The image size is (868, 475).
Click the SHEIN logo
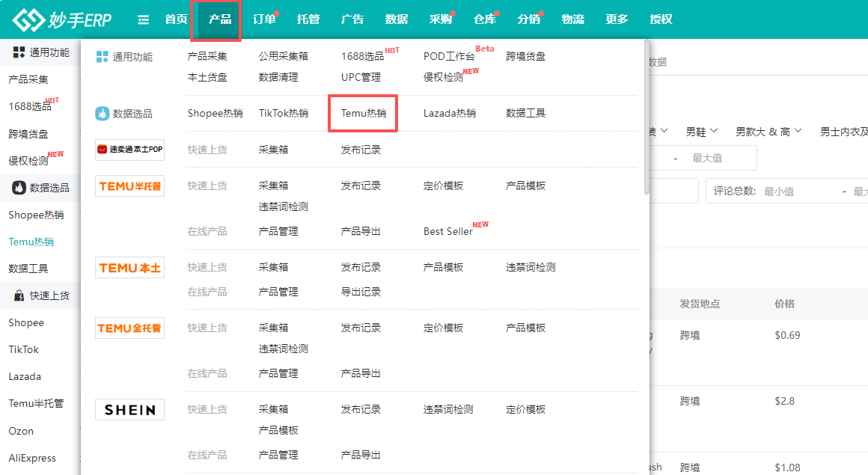(130, 410)
